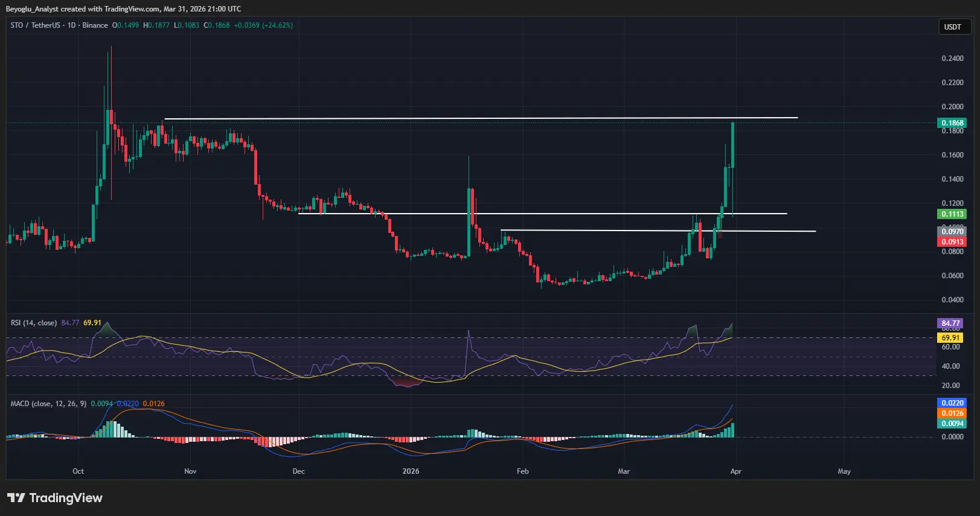Select the lower white horizontal line near 0.0970

658,231
